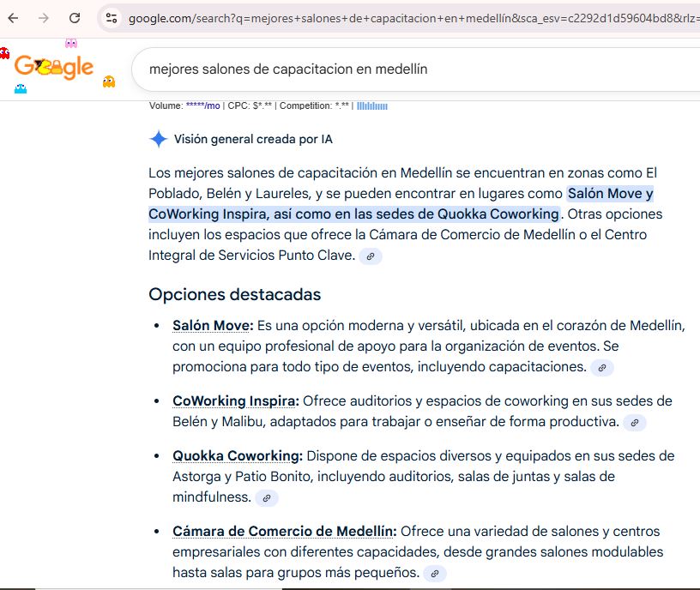The image size is (700, 590).
Task: Click the Quokka Coworking bold heading
Action: pyautogui.click(x=236, y=455)
